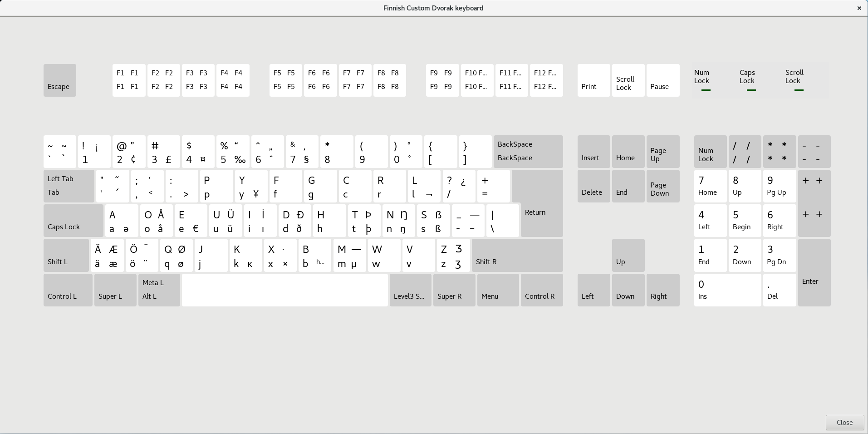868x434 pixels.
Task: Click the keypad 5 Begin key
Action: (745, 221)
